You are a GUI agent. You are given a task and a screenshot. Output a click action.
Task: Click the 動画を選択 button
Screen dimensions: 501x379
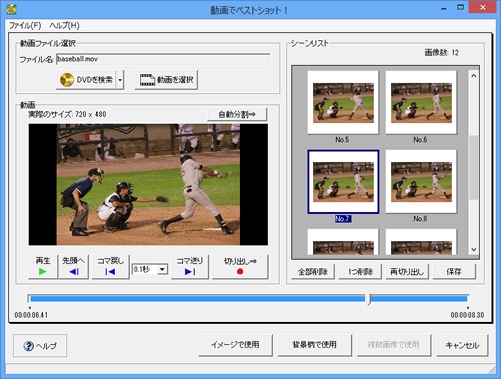(x=166, y=80)
